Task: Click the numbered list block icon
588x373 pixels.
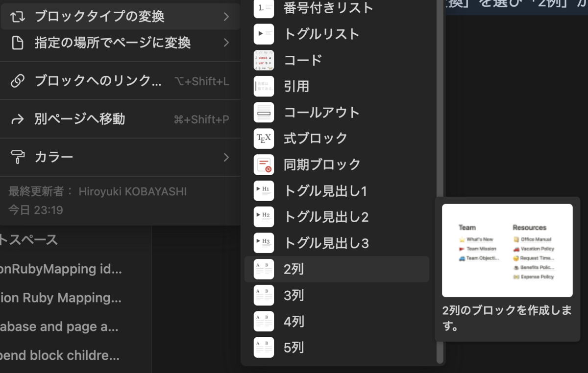Action: 264,8
